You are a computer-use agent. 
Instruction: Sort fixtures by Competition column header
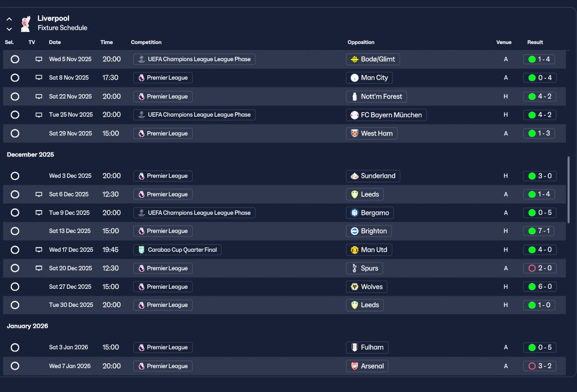tap(146, 42)
